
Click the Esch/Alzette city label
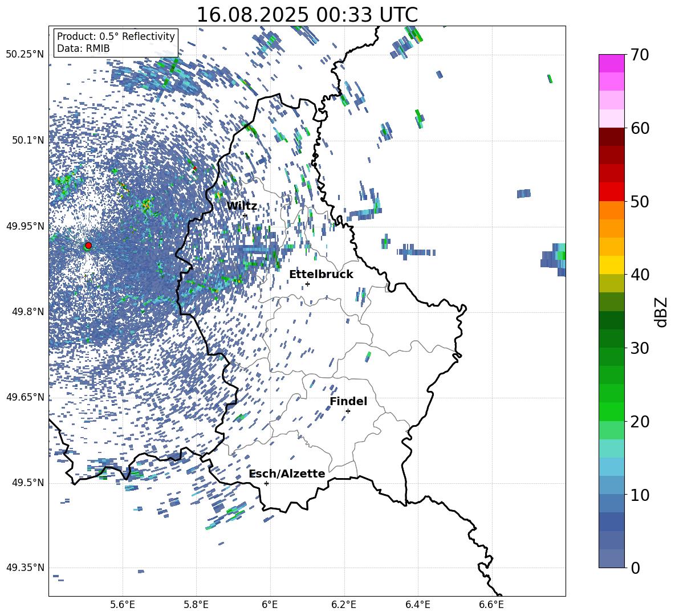click(x=287, y=474)
